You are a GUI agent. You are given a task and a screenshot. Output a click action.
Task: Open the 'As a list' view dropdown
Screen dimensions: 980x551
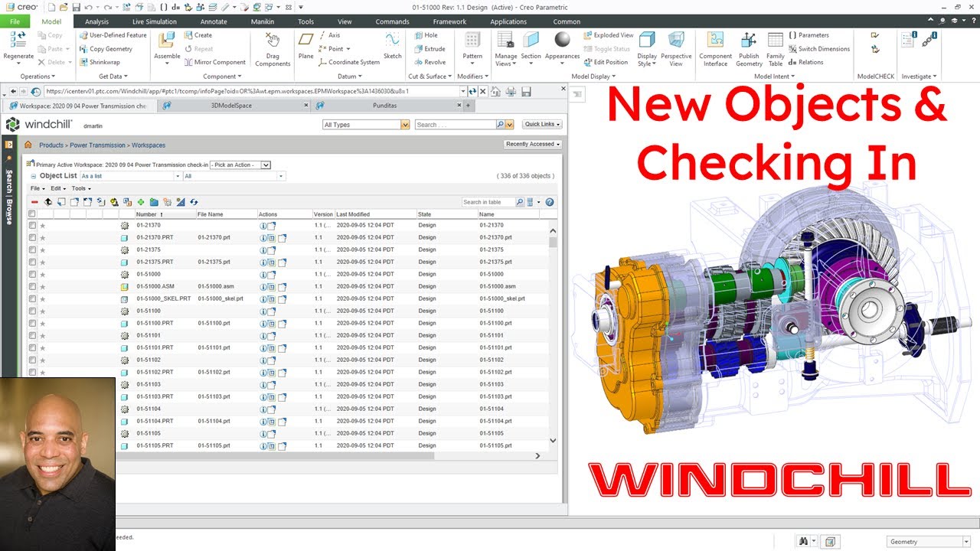(x=130, y=176)
